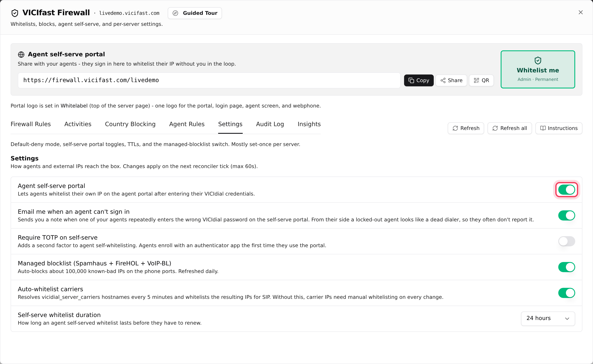Image resolution: width=593 pixels, height=364 pixels.
Task: Close the firewall dialog with the X
Action: point(581,12)
